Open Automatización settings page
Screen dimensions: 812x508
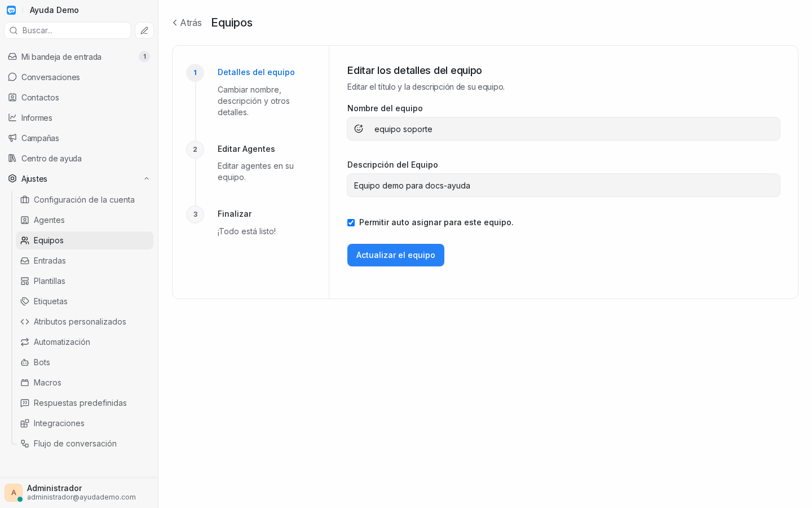(85, 342)
